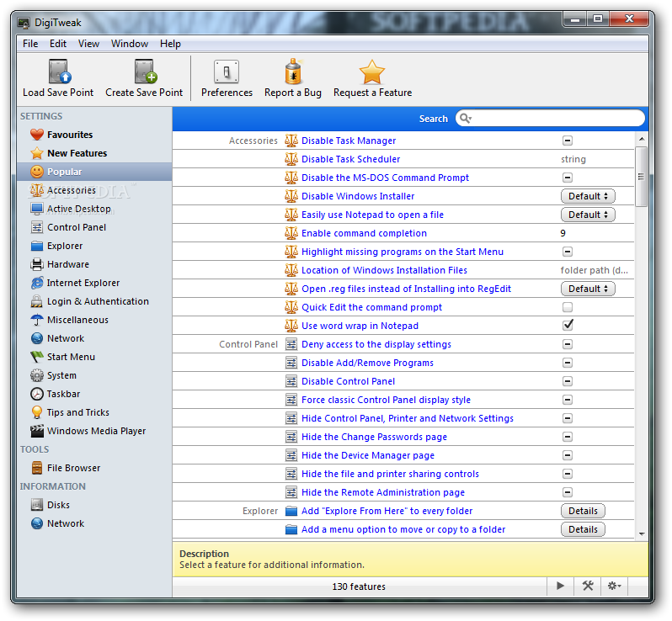Click the string value for Task Scheduler
Screen dimensions: 672x621
573,159
